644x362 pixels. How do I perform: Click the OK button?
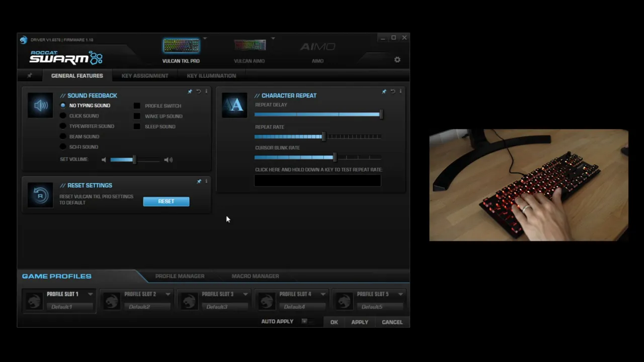pyautogui.click(x=334, y=322)
